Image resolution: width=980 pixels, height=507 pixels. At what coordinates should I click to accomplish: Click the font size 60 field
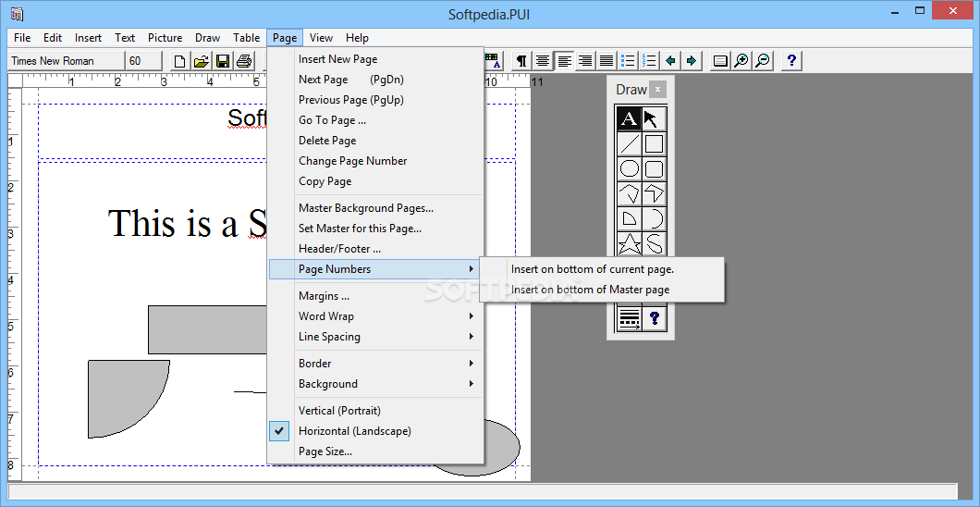tap(142, 61)
